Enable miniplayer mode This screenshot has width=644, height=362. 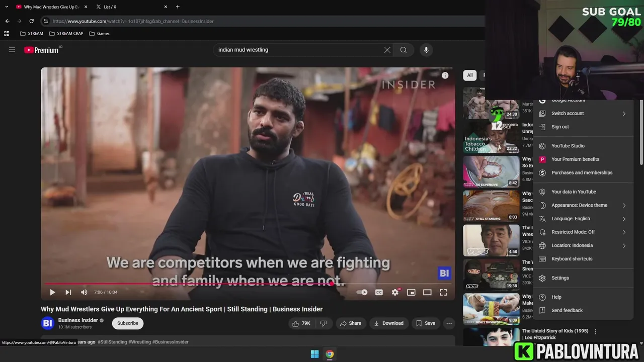(x=411, y=292)
